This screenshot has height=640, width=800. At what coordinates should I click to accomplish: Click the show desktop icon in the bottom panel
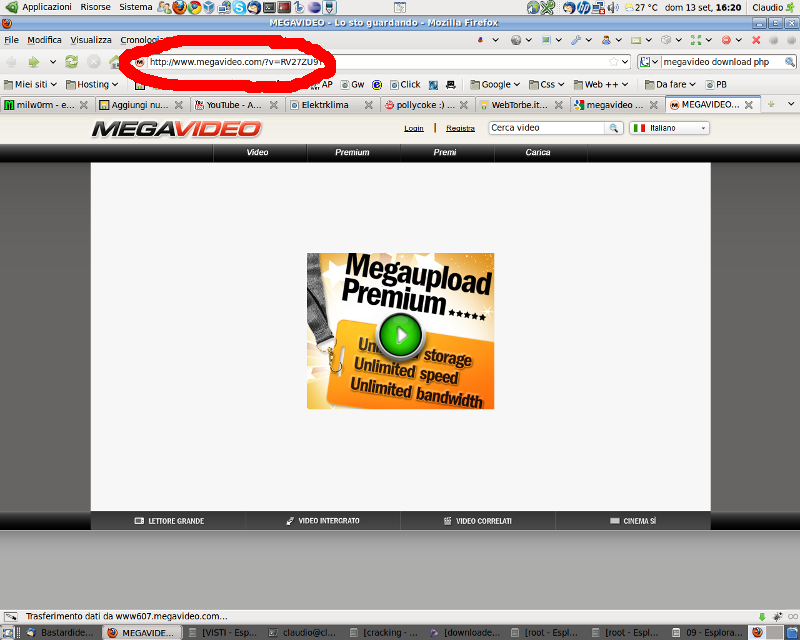pos(8,633)
